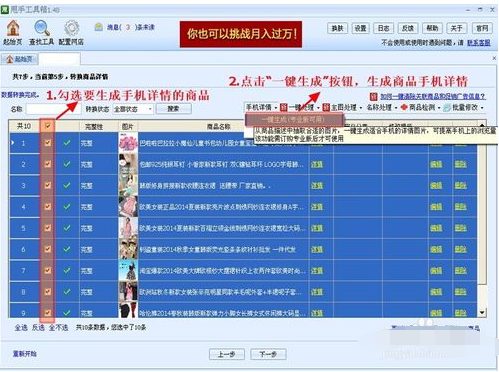Click the 上一步 button
This screenshot has width=499, height=372.
(x=227, y=354)
